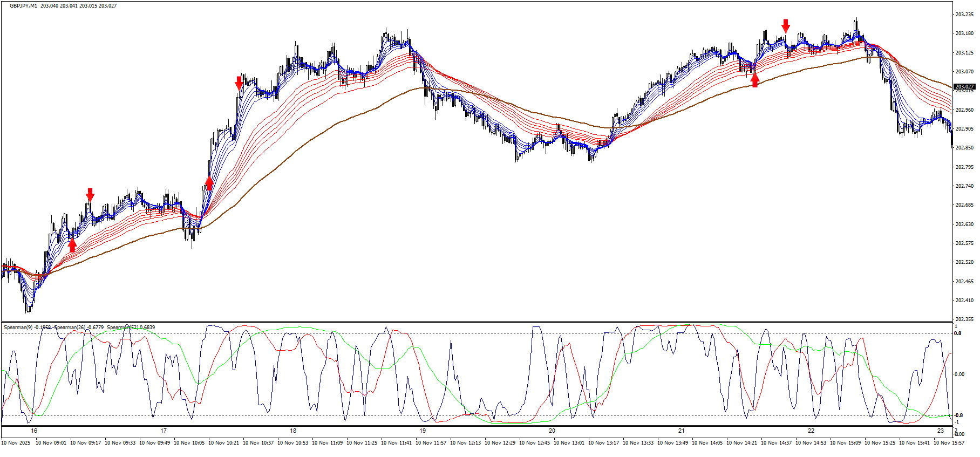980x457 pixels.
Task: Click the 0.00 indicator scale label
Action: (959, 374)
